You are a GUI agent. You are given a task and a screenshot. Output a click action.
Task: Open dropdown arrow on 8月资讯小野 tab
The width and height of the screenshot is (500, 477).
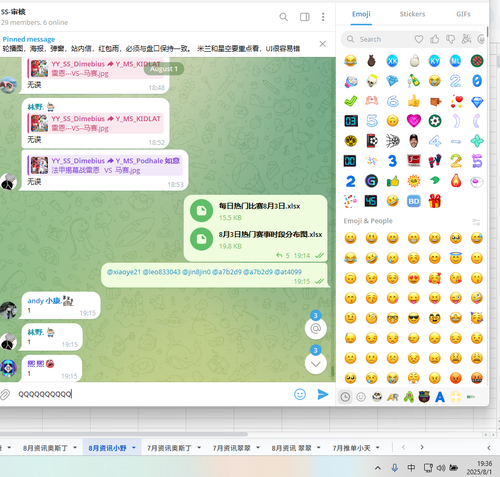point(134,448)
